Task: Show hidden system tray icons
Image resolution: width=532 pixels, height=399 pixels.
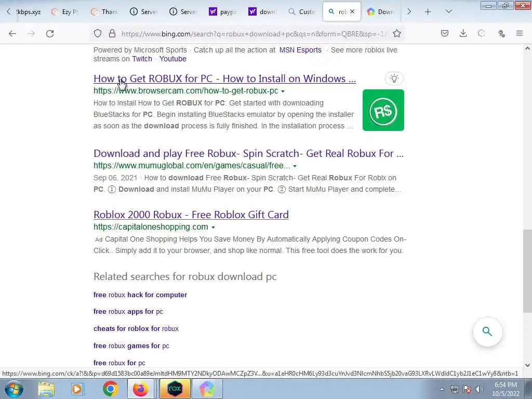Action: click(442, 390)
